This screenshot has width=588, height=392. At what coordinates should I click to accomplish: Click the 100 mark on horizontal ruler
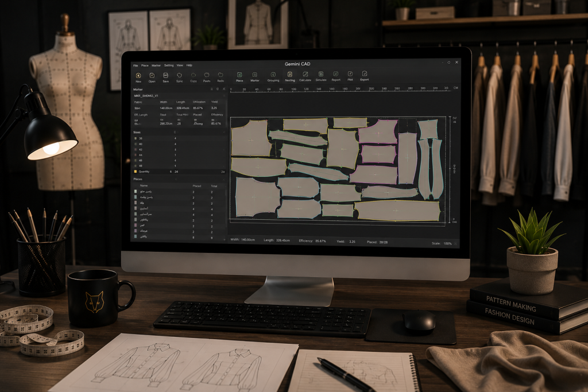293,89
